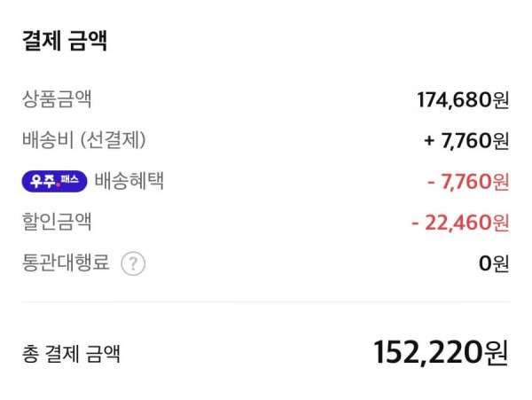Screen dimensions: 532x400
Task: Click the 원 currency unit after 152,220
Action: 497,353
